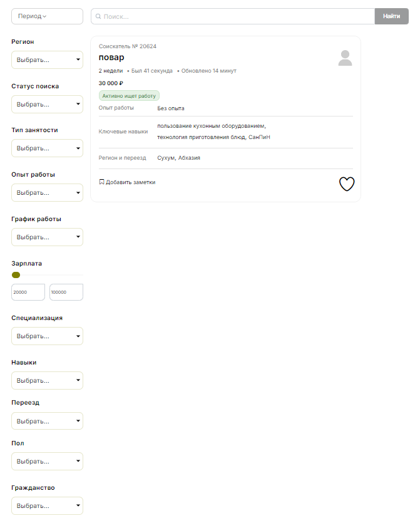Screen dimensions: 420x523
Task: Click the bookmark icon beside Добавить заметки
Action: tap(101, 182)
